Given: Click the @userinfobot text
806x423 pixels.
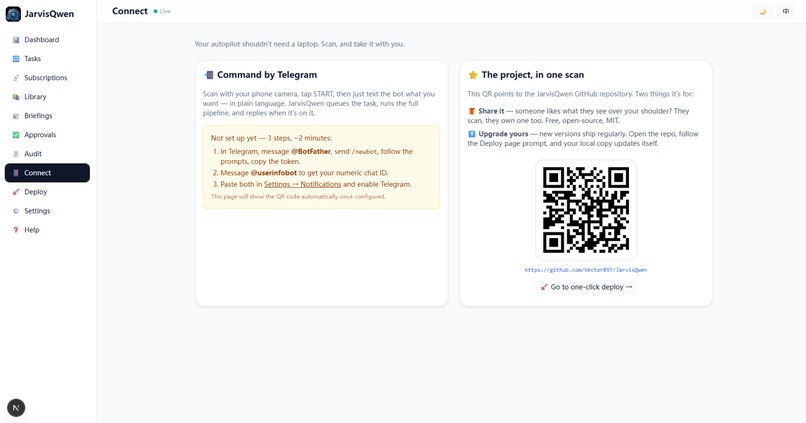Looking at the screenshot, I should pyautogui.click(x=273, y=173).
